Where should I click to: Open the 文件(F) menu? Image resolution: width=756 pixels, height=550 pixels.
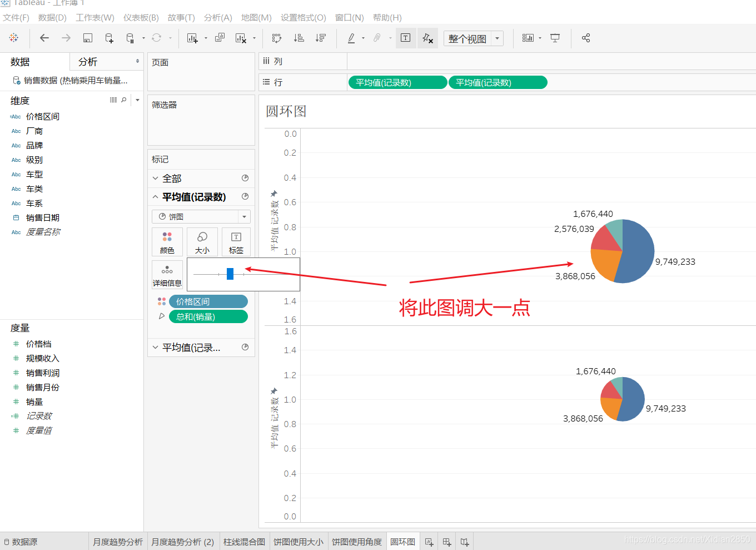coord(16,18)
